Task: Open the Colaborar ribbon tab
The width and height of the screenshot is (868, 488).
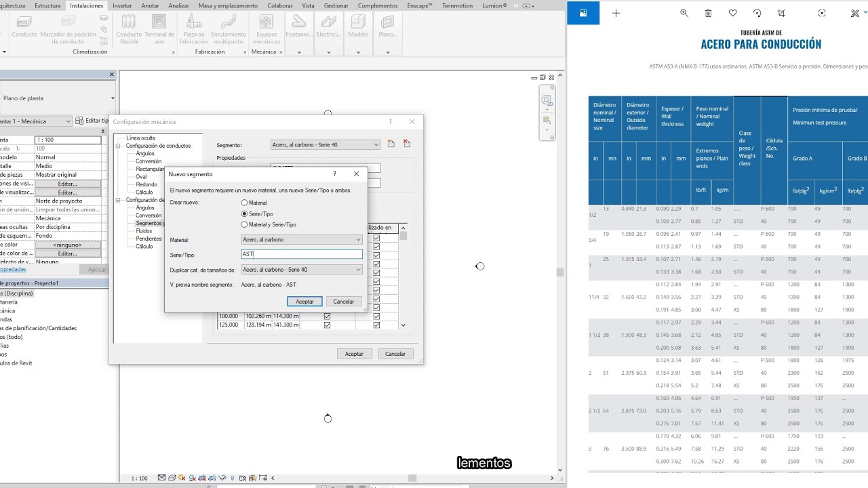Action: tap(280, 5)
